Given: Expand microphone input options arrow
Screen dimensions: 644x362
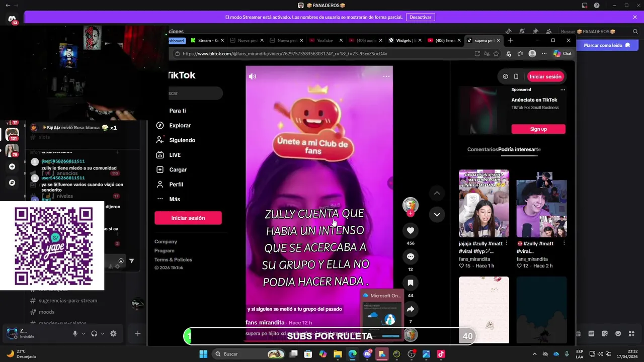Looking at the screenshot, I should (84, 333).
